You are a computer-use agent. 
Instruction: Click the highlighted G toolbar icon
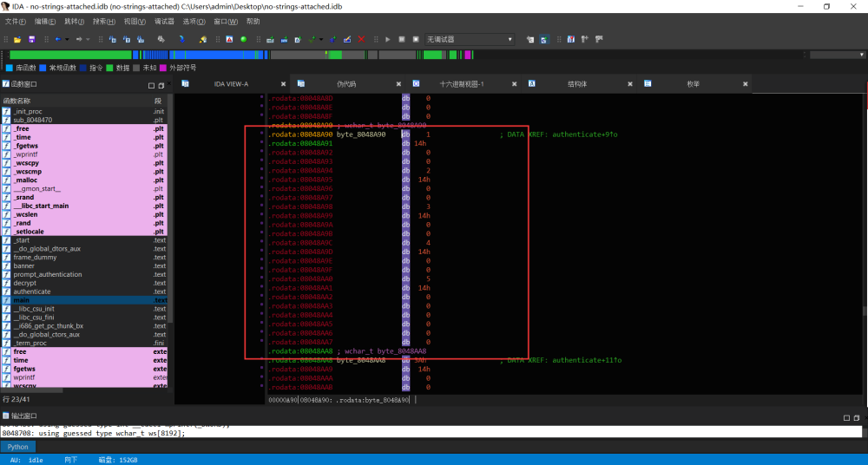tap(543, 39)
